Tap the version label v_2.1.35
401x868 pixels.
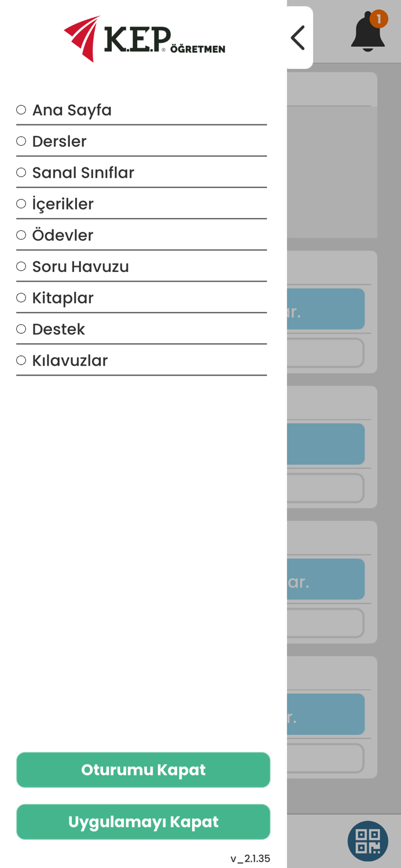tap(249, 858)
